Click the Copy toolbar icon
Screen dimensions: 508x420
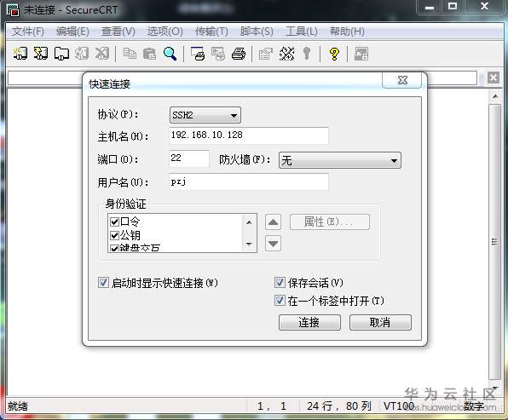coord(130,54)
